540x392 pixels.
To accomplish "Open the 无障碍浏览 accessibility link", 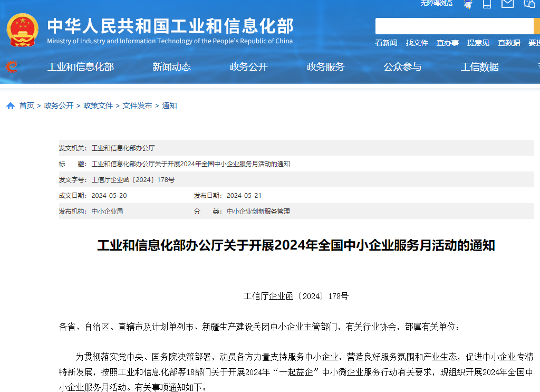I will coord(436,4).
